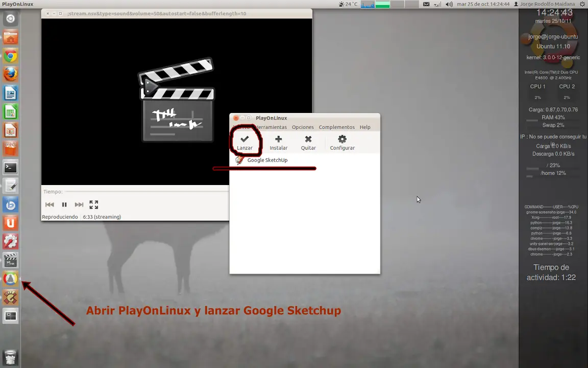Launch the app with the Lanzar button
The width and height of the screenshot is (588, 368).
coord(244,143)
